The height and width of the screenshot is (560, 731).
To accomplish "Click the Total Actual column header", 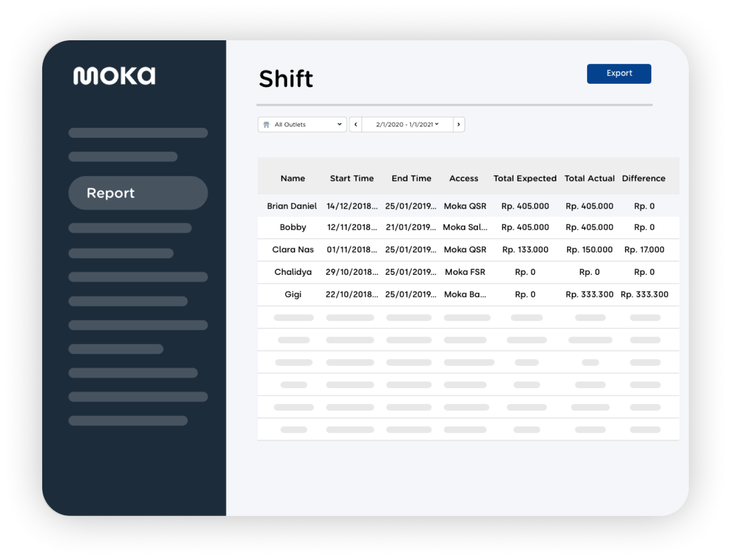I will [x=589, y=178].
